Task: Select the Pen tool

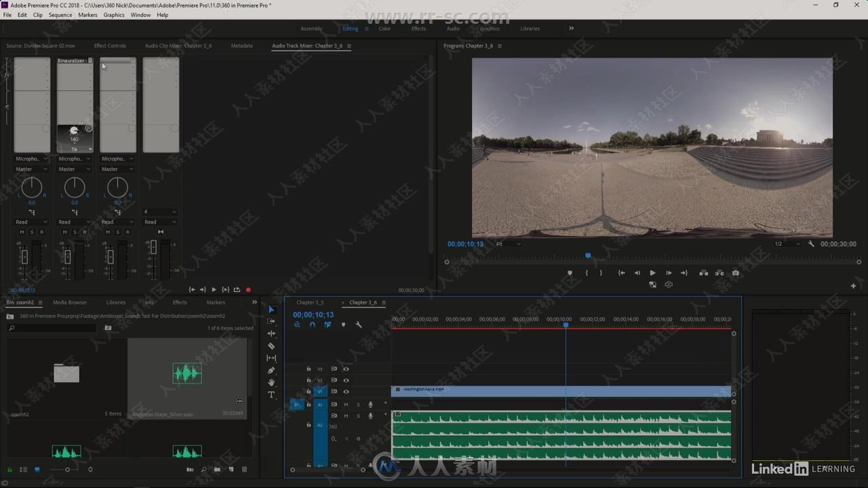Action: 271,370
